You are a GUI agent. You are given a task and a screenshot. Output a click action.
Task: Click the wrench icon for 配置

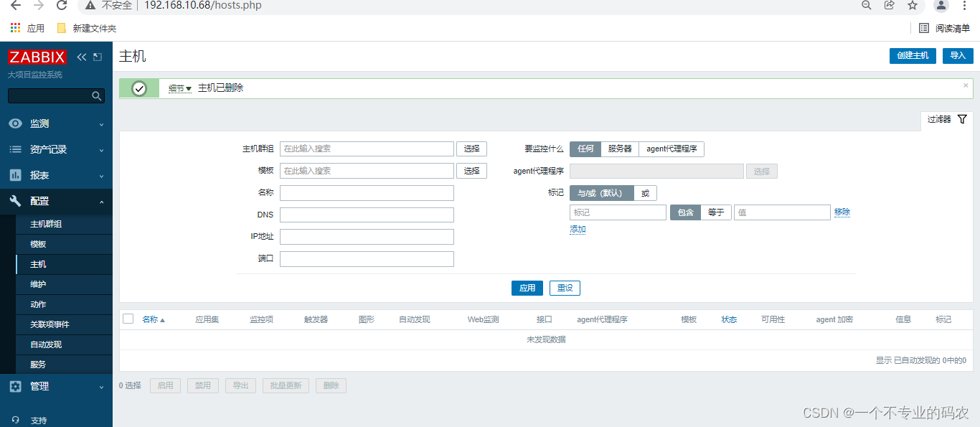click(x=15, y=201)
